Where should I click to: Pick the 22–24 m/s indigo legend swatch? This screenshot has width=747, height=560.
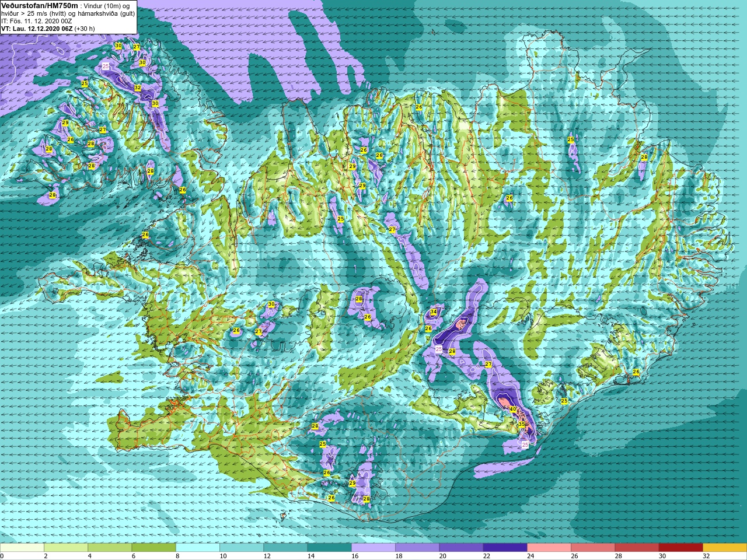[505, 548]
